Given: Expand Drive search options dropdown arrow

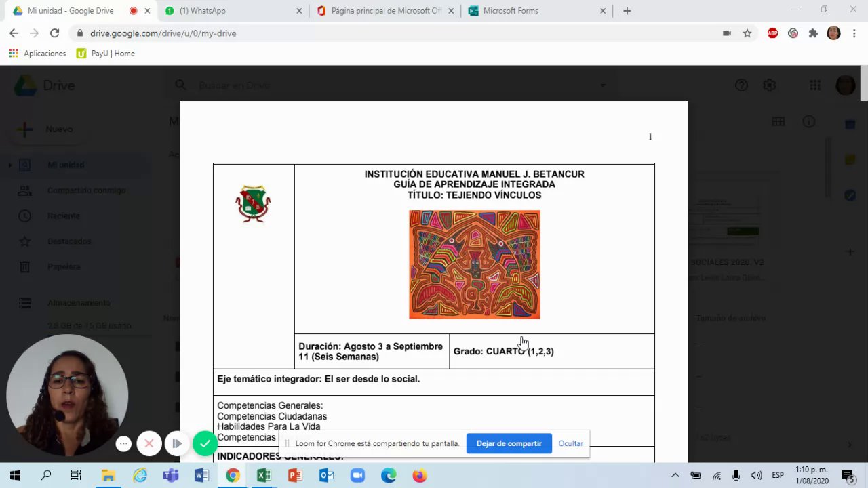Looking at the screenshot, I should pyautogui.click(x=603, y=85).
